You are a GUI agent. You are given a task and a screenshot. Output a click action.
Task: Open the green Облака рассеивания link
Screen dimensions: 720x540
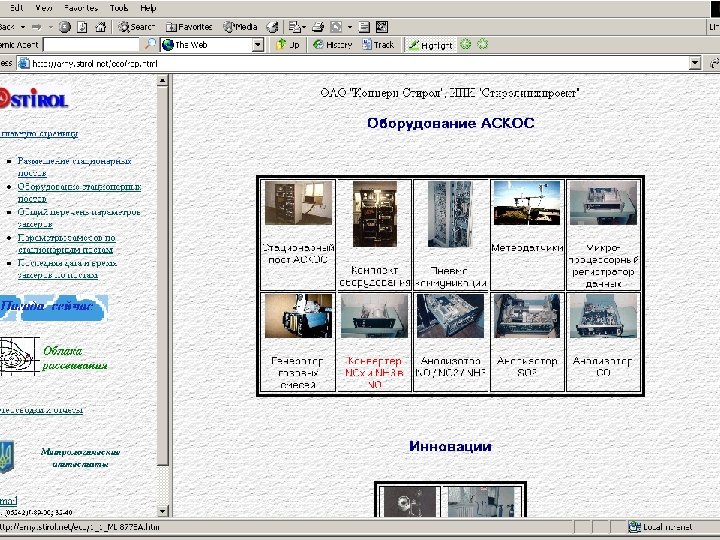coord(75,358)
